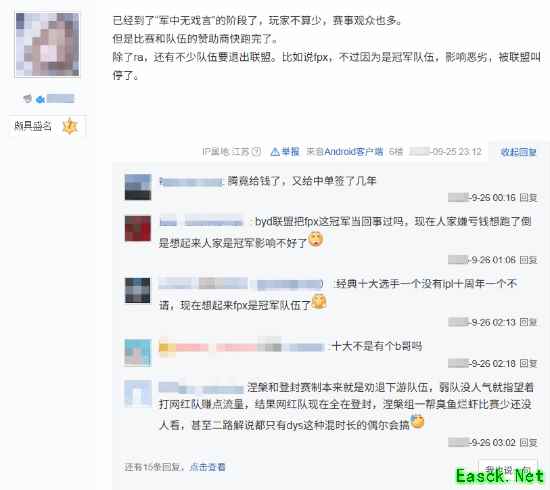Open the red avatar of the byd联盟 commenter
Viewport: 550px width, 490px height.
pyautogui.click(x=138, y=228)
